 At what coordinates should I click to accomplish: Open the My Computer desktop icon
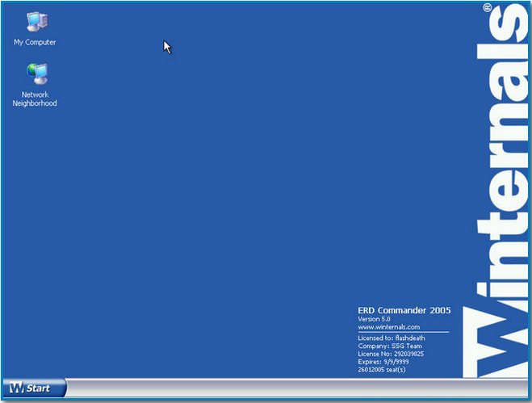37,22
